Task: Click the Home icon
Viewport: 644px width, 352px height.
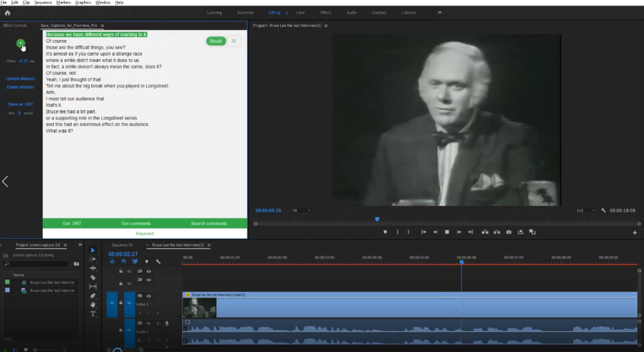Action: pyautogui.click(x=7, y=13)
